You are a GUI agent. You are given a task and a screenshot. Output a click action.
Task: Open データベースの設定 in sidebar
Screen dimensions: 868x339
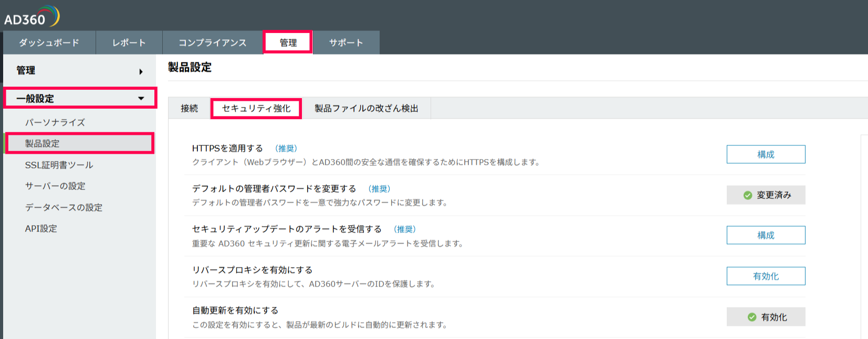[x=64, y=207]
